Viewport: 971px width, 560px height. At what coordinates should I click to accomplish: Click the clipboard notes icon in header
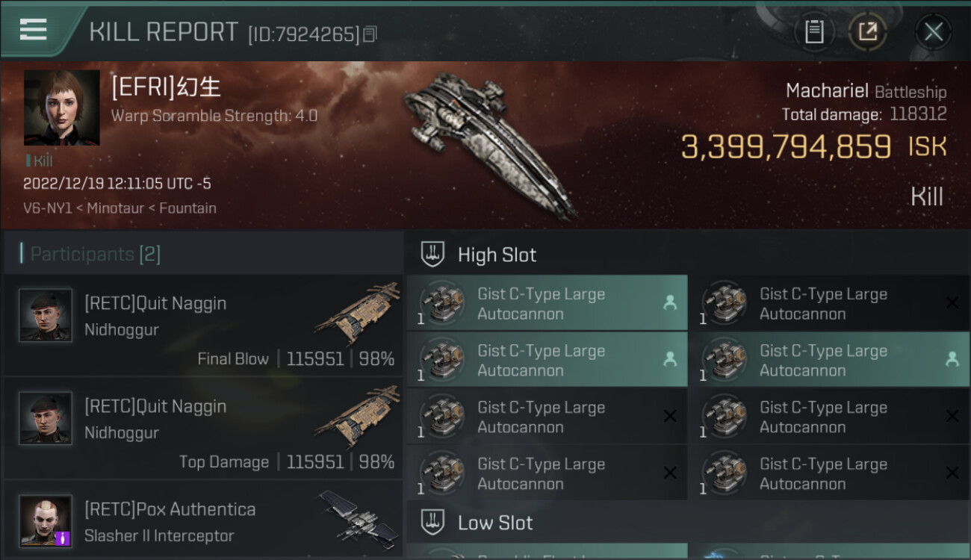coord(814,31)
